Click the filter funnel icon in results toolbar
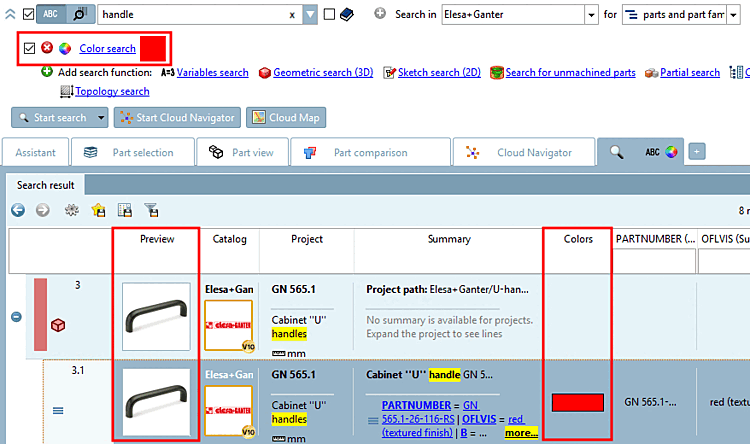 pos(151,210)
